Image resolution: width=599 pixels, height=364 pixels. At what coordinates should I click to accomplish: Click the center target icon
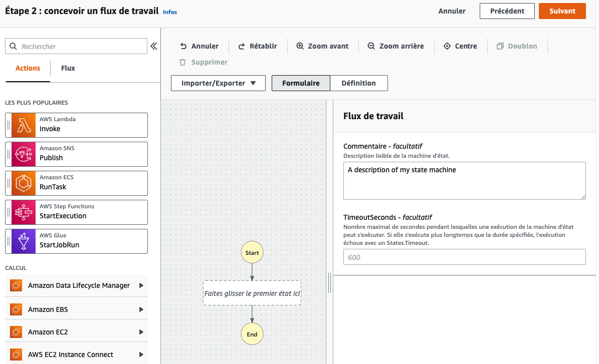pos(447,46)
